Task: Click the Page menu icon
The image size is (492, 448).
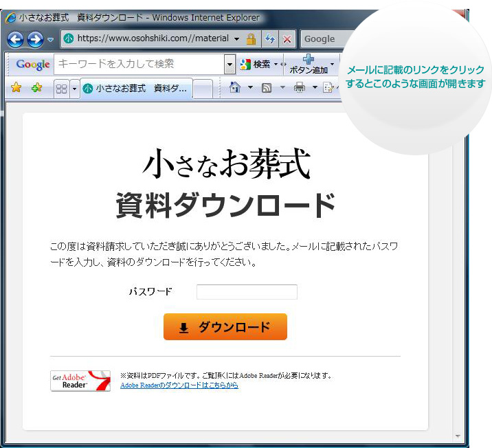Action: tap(328, 87)
